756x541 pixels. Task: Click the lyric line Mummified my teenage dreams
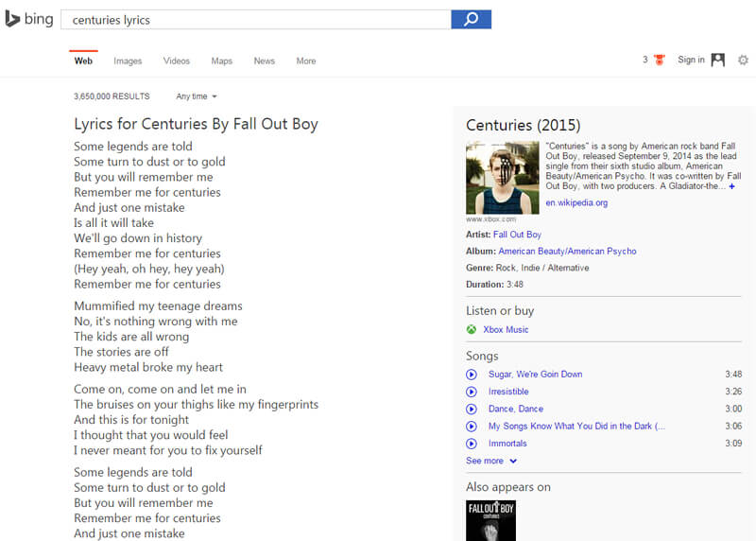click(x=158, y=306)
